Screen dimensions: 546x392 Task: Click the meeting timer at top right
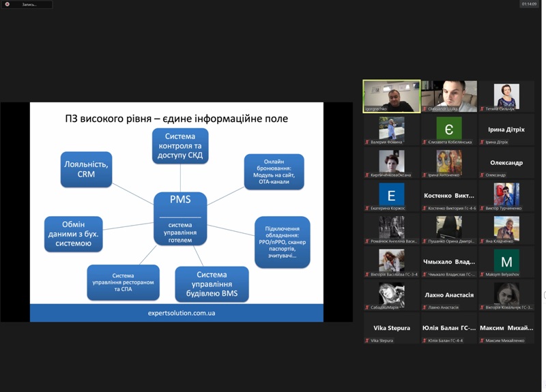point(529,4)
